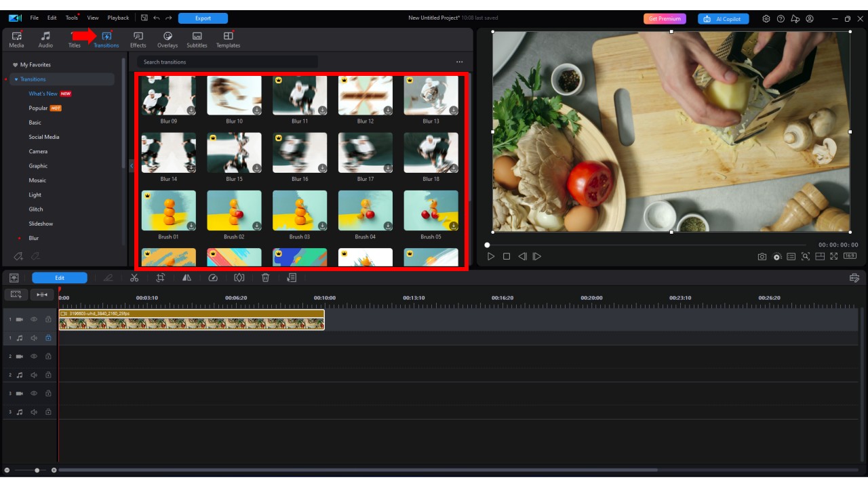Select the video clip on timeline track 1

pos(192,320)
